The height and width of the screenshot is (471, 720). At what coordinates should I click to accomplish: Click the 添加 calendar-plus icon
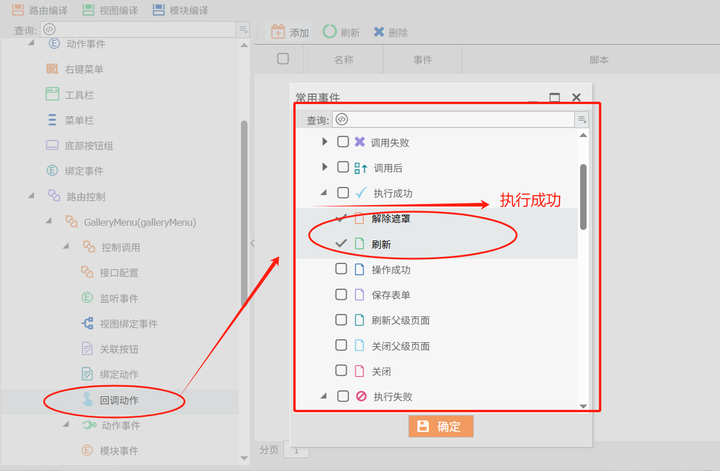click(278, 32)
